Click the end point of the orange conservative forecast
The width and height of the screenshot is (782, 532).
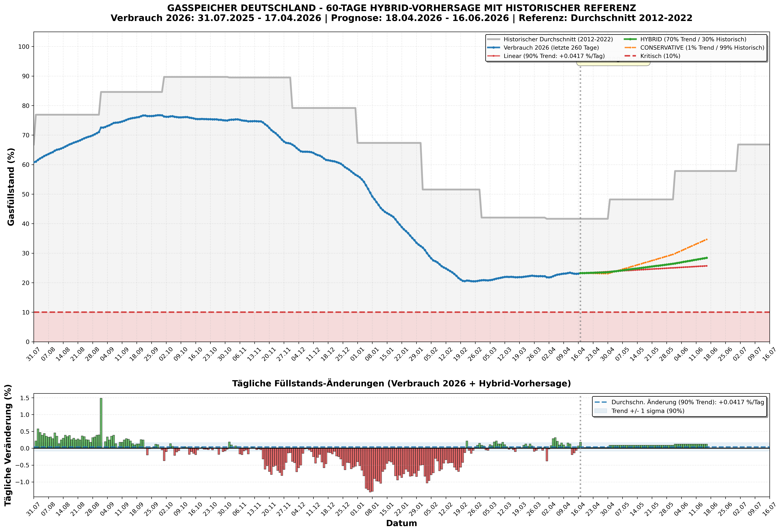(706, 239)
